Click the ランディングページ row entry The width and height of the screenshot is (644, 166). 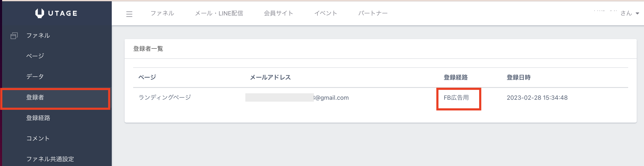coord(164,97)
